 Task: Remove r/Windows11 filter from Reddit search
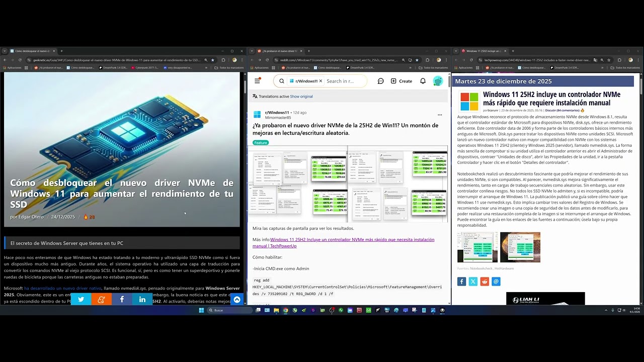[320, 81]
